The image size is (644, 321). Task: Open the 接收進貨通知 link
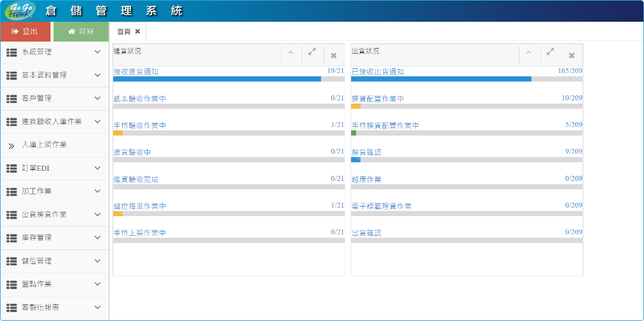(x=136, y=72)
